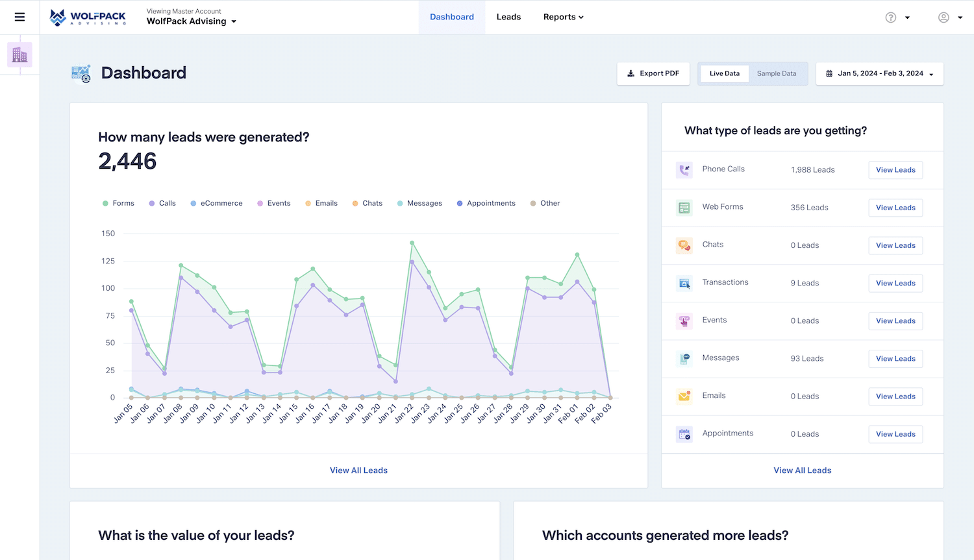Click the 2,446 total leads figure
974x560 pixels.
pos(127,161)
